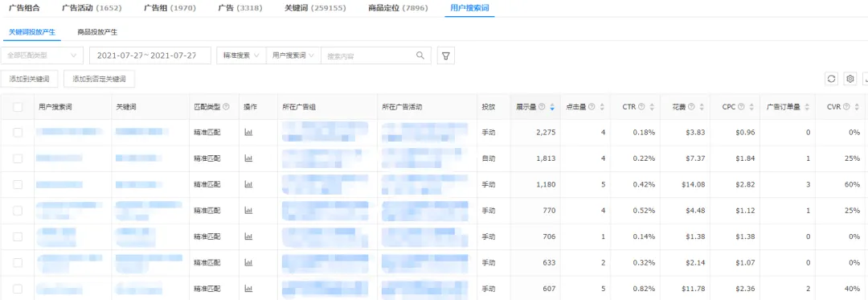Click the 关键词 column header
The image size is (868, 300).
[x=126, y=107]
